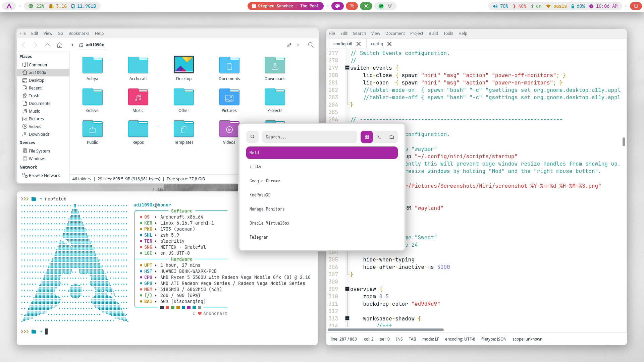This screenshot has height=362, width=644.
Task: Toggle the eye-crossed red button in top bar
Action: click(352, 6)
